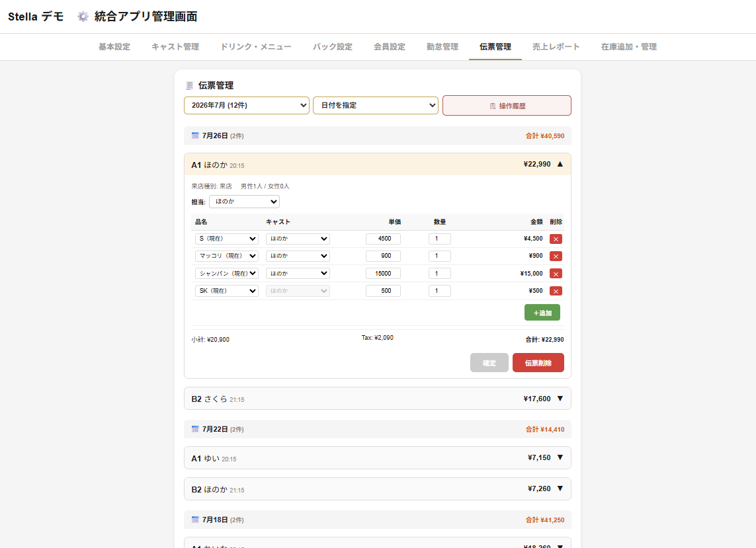Click the 小計: ¥20,900 text
756x548 pixels.
pyautogui.click(x=210, y=340)
